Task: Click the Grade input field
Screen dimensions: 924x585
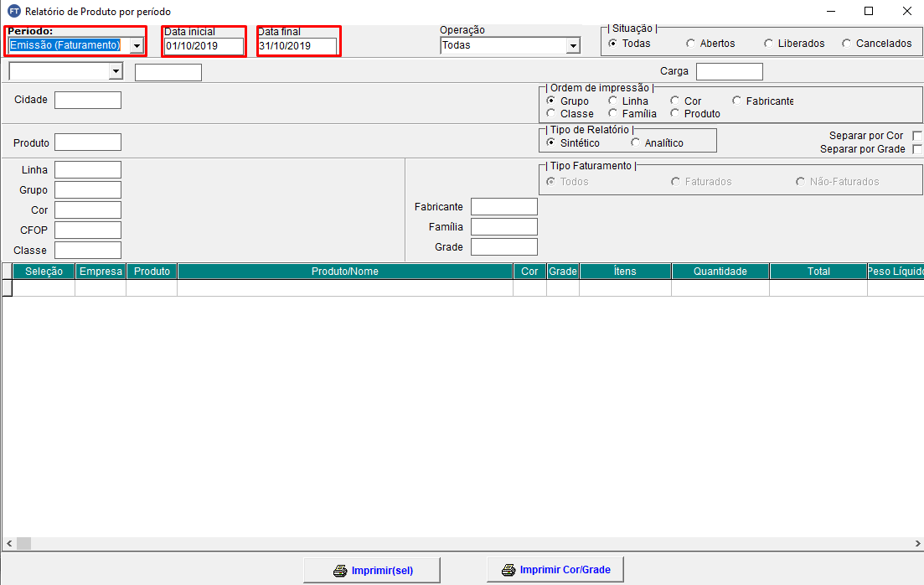Action: coord(504,246)
